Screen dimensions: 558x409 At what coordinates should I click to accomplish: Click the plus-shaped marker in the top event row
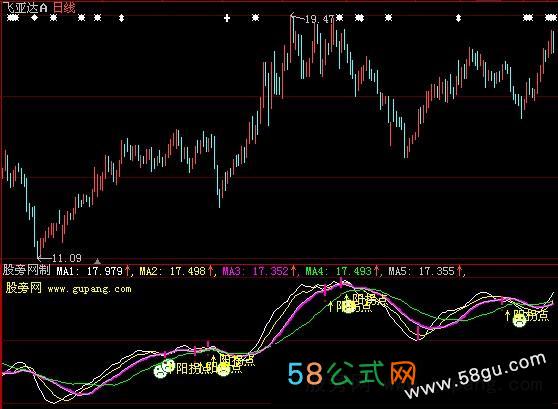(x=227, y=18)
